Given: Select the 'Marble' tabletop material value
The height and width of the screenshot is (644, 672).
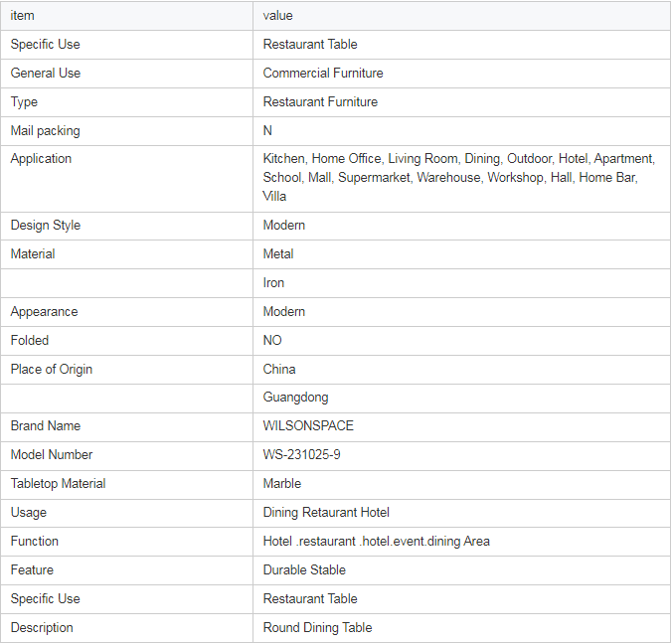Looking at the screenshot, I should pos(281,484).
